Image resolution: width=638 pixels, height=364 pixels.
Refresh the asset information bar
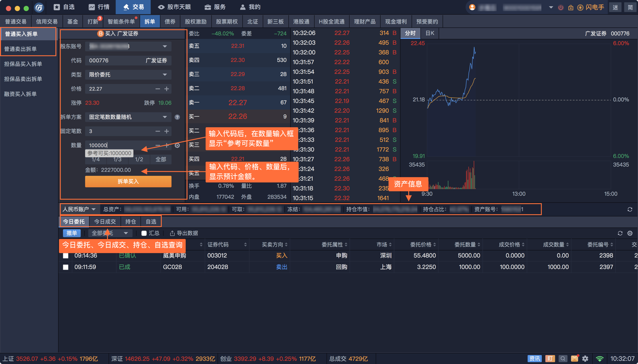pos(630,209)
